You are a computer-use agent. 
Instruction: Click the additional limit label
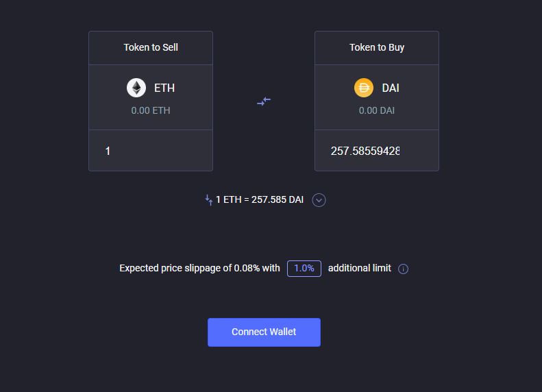[360, 268]
